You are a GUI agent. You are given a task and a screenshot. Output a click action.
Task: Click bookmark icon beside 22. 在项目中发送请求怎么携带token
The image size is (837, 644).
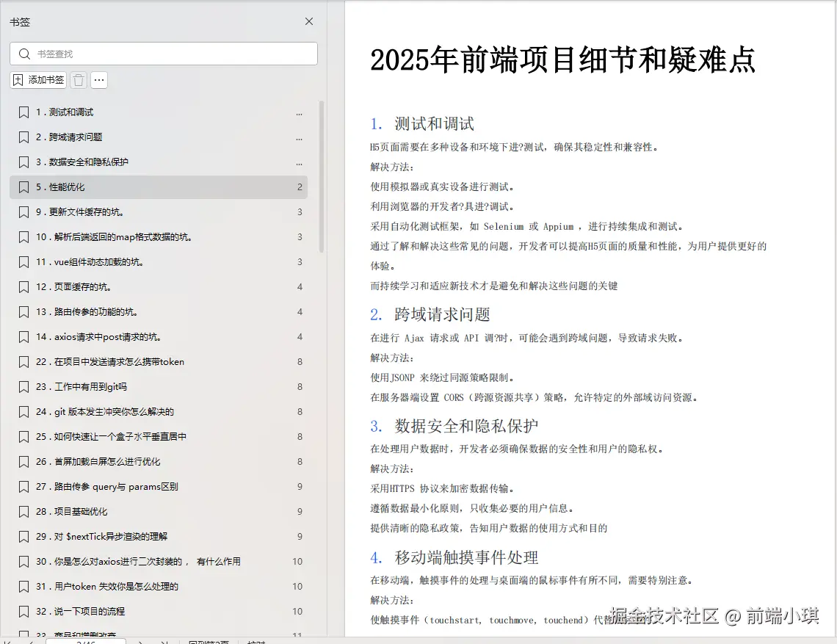[x=23, y=362]
